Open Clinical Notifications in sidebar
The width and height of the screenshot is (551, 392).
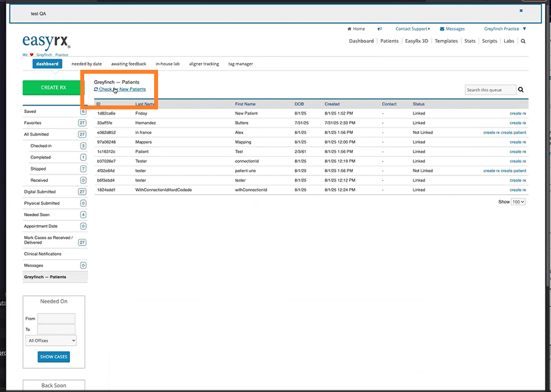pyautogui.click(x=55, y=254)
